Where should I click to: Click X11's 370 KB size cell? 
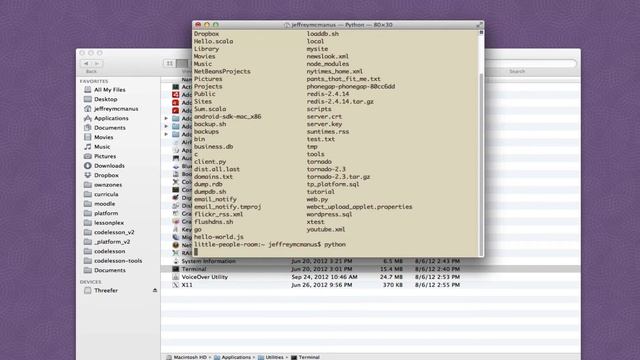click(393, 285)
